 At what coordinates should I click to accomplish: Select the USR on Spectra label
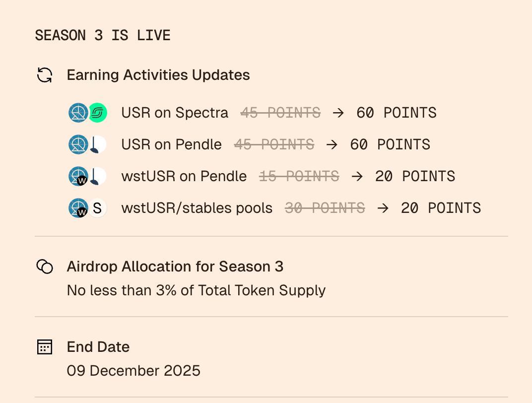(175, 113)
